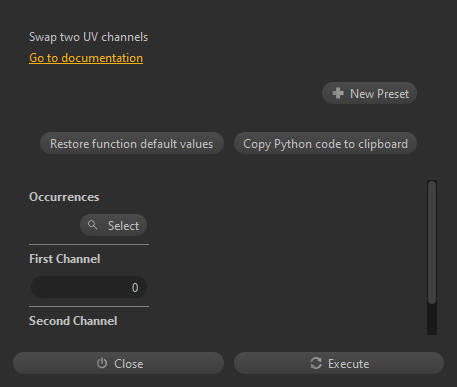
Task: Click the Select button under Occurrences
Action: point(113,225)
